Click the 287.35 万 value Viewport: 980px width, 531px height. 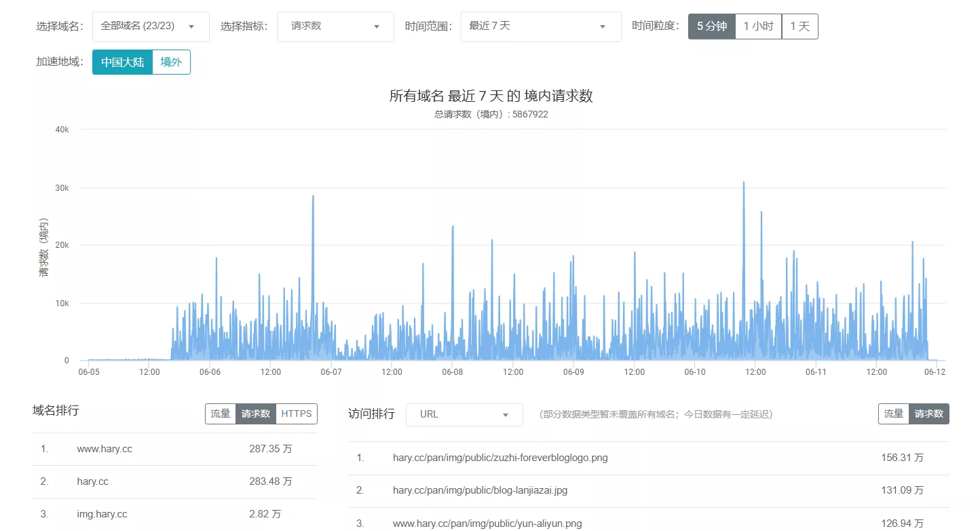click(271, 449)
